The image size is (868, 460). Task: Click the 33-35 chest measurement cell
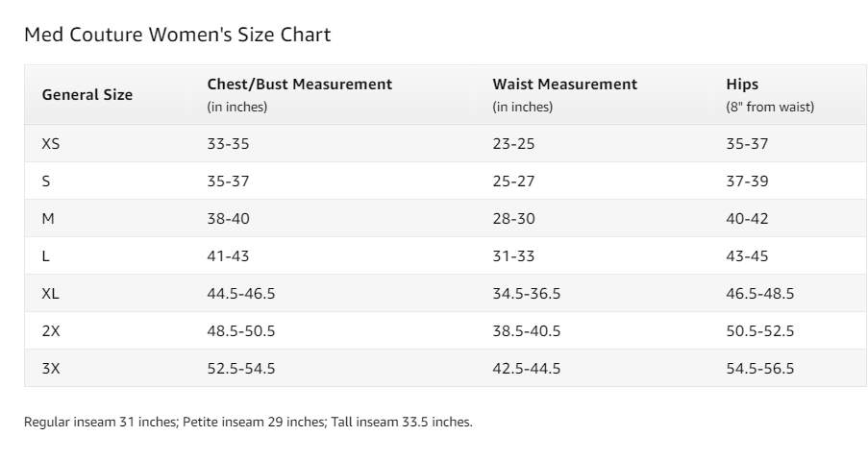click(228, 144)
